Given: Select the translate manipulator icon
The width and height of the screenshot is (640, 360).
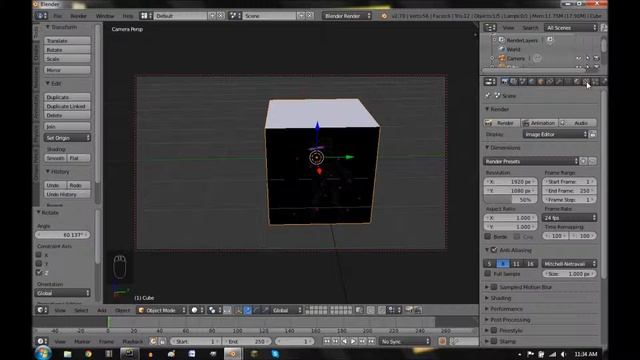Looking at the screenshot, I should click(x=247, y=310).
